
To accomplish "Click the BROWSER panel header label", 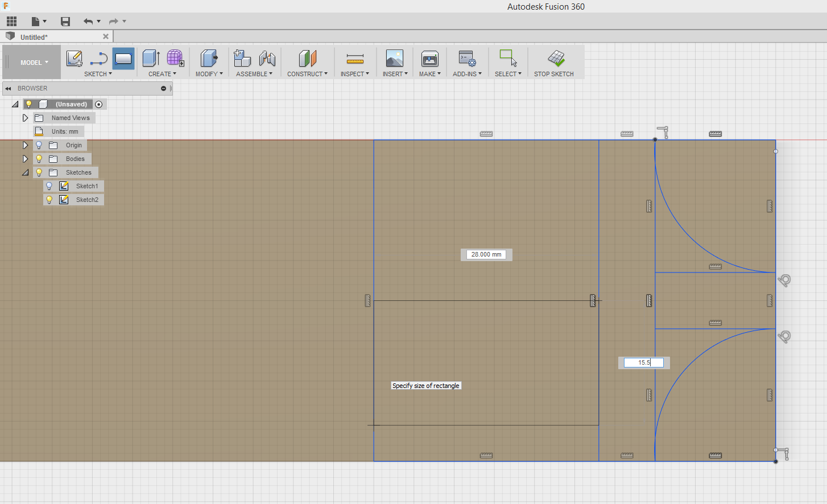I will [32, 88].
